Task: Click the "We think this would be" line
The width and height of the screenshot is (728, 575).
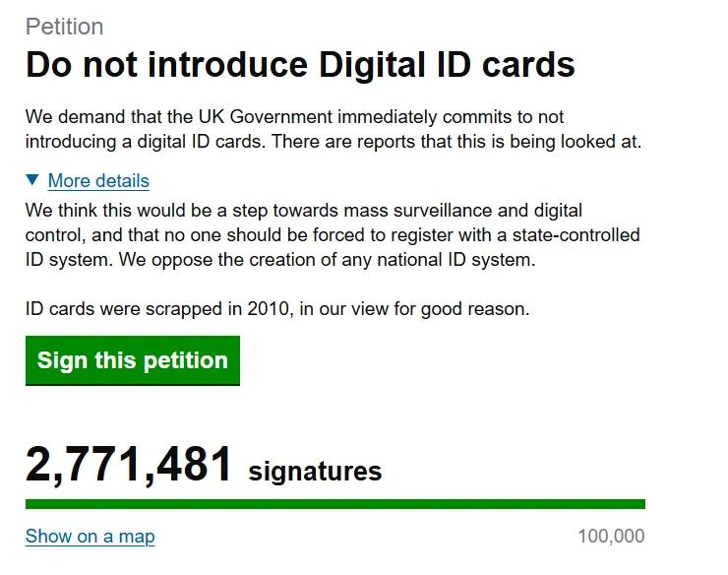Action: pyautogui.click(x=128, y=211)
